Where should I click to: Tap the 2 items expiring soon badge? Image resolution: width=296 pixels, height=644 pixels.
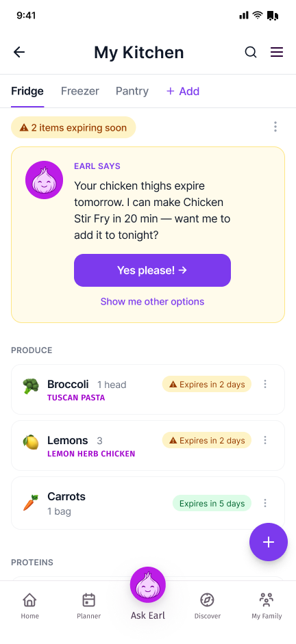(73, 127)
